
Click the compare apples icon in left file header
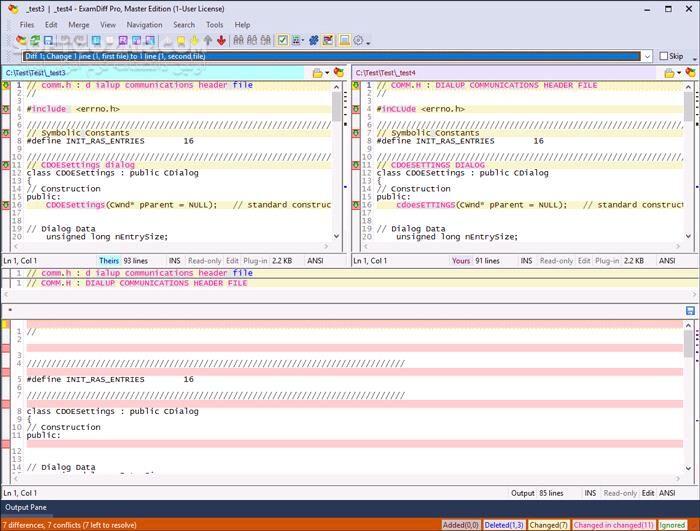(x=339, y=73)
